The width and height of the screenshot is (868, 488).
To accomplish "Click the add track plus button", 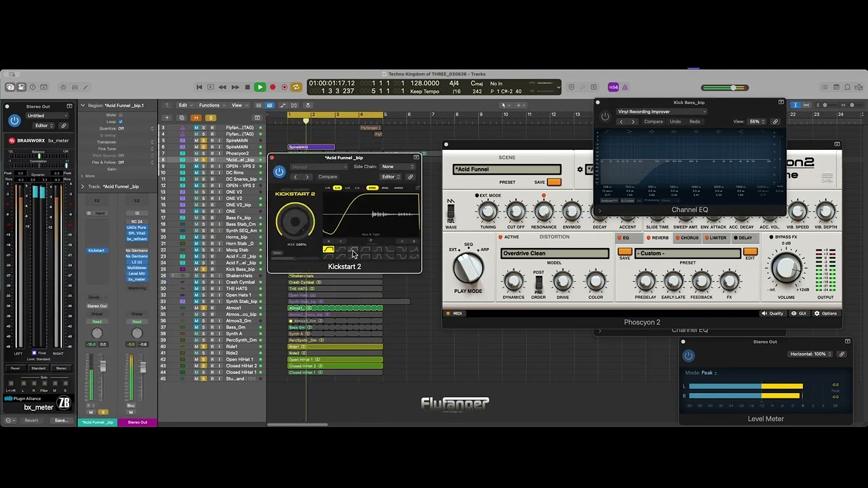I will click(167, 117).
